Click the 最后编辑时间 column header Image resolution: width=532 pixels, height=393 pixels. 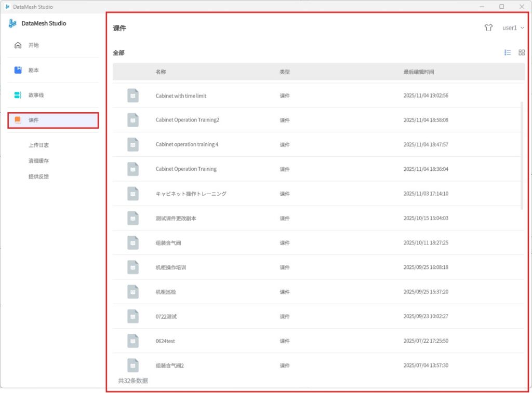[x=418, y=72]
